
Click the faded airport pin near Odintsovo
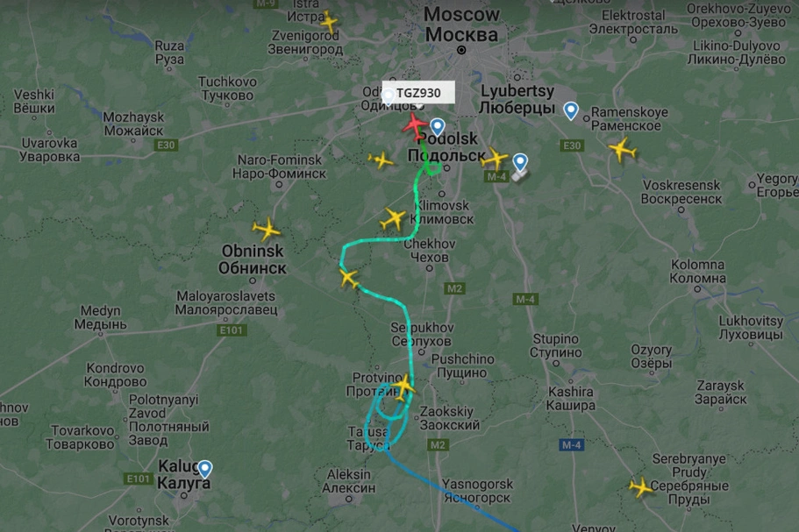point(389,96)
